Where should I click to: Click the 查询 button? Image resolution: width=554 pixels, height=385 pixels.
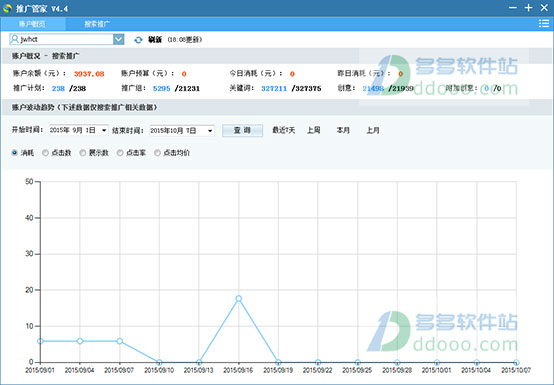click(x=242, y=130)
